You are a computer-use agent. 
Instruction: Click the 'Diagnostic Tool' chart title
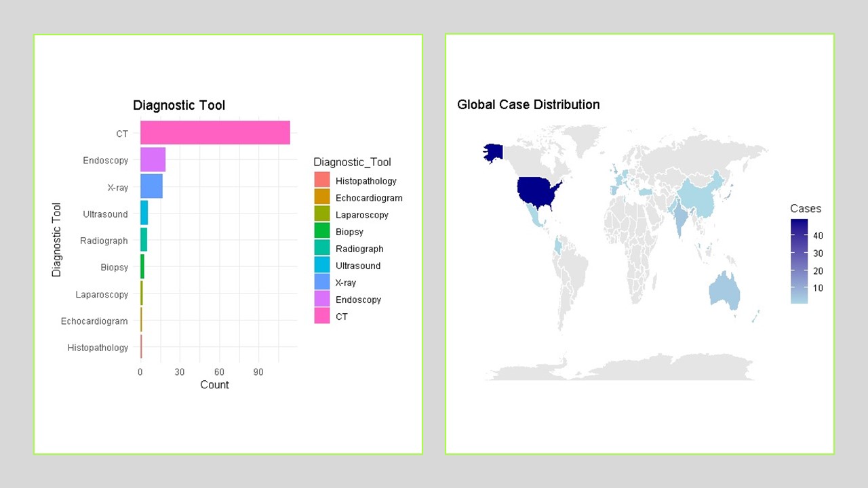[x=179, y=105]
